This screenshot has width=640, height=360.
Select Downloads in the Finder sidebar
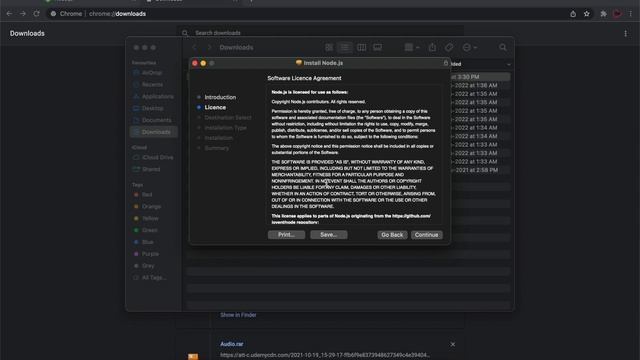(153, 132)
